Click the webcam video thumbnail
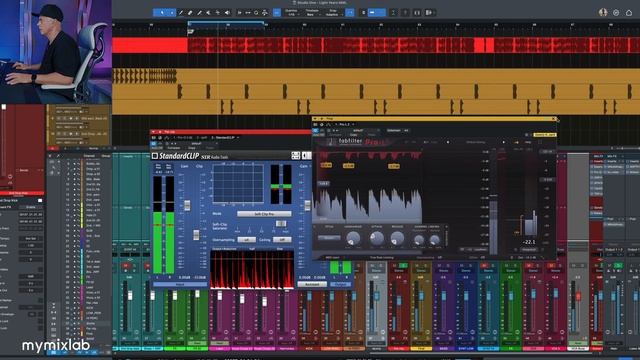This screenshot has height=360, width=640. [x=56, y=52]
